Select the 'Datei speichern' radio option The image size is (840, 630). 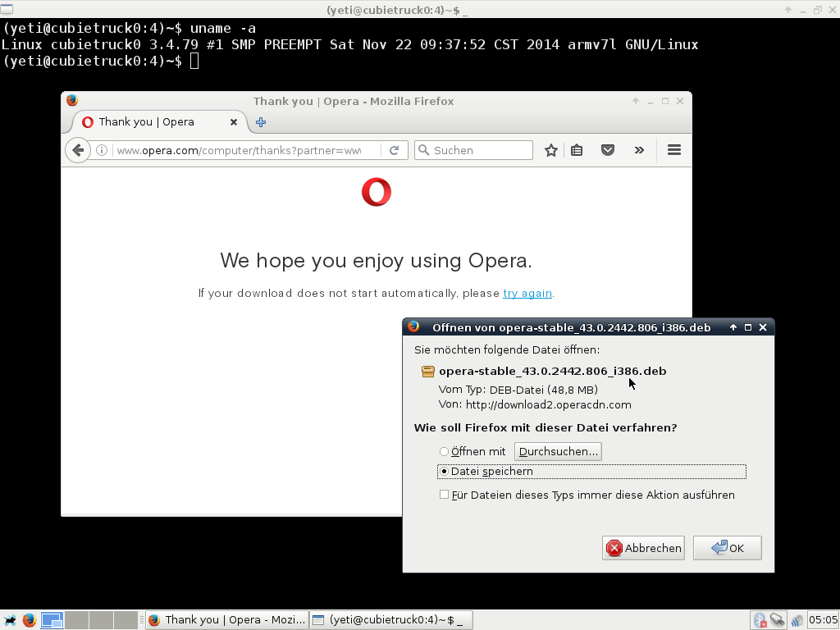point(444,472)
